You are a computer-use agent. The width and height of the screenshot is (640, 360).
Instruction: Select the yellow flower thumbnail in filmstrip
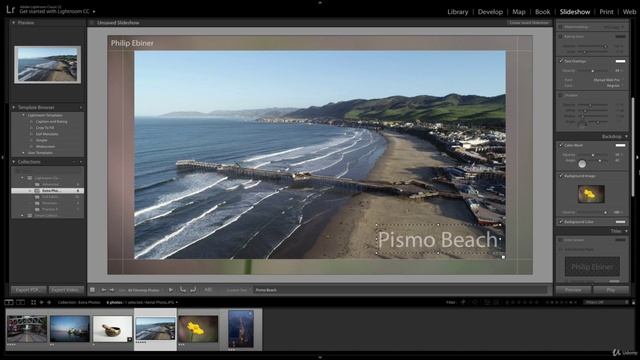click(198, 329)
